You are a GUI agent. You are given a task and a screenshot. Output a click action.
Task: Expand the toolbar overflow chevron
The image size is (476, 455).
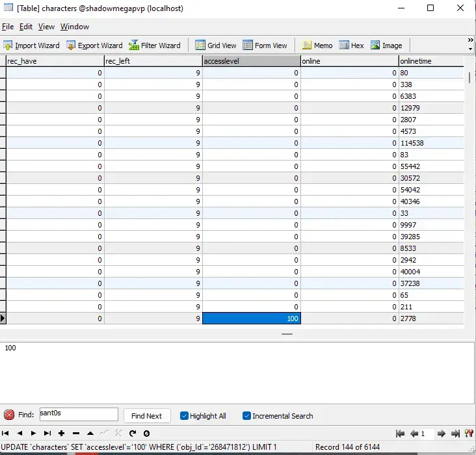470,40
